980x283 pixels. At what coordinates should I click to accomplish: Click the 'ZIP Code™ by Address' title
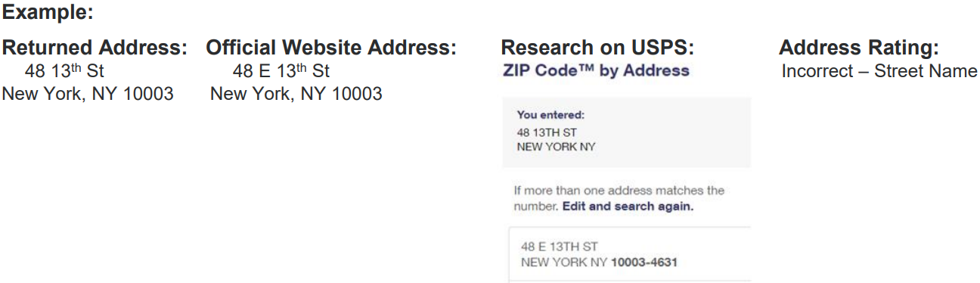point(595,70)
